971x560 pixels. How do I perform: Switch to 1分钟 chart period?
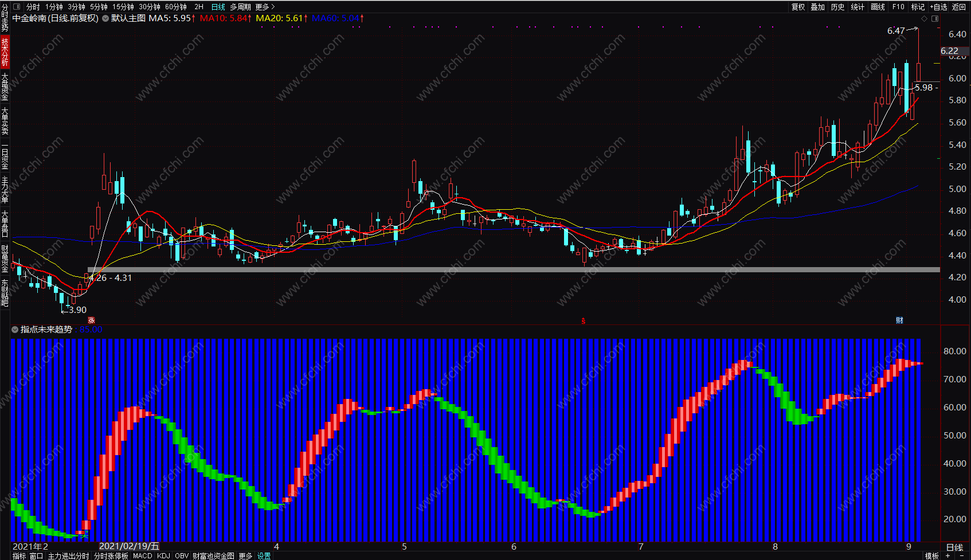(54, 7)
